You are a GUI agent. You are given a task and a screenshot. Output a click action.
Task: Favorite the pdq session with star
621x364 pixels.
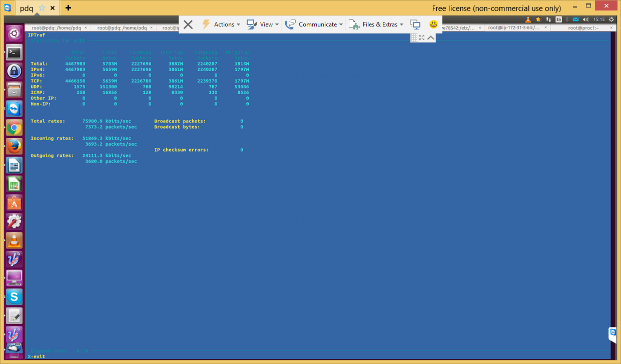(42, 8)
